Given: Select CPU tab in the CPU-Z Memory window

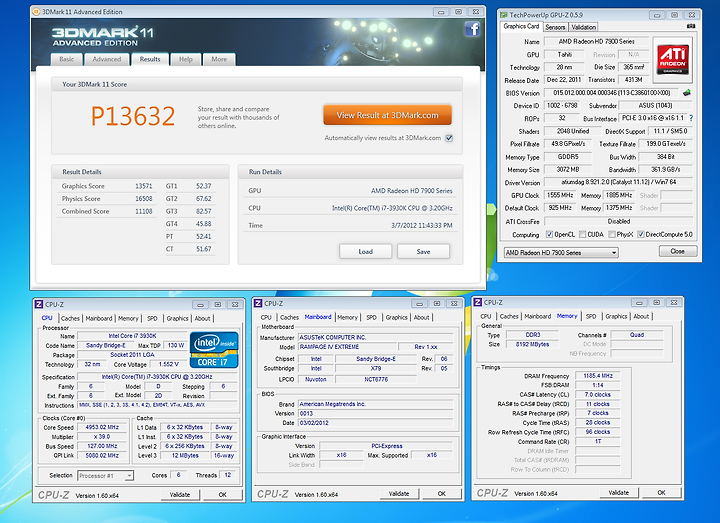Looking at the screenshot, I should click(486, 316).
